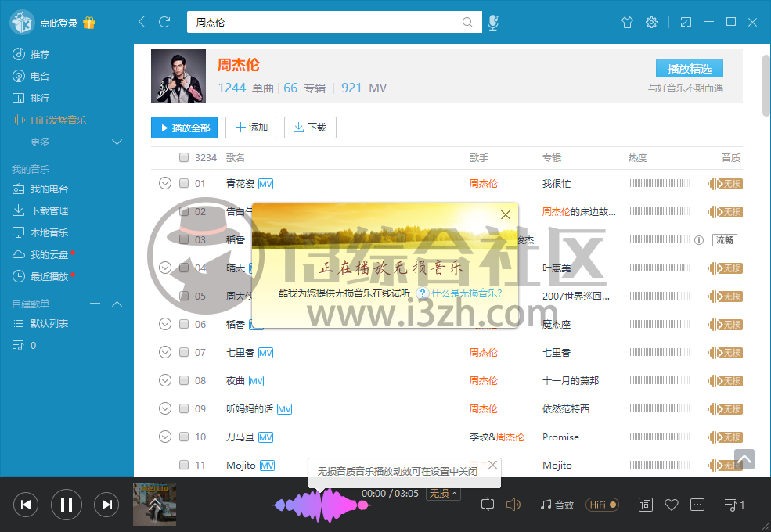
Task: Mute the volume speaker icon
Action: coord(513,505)
